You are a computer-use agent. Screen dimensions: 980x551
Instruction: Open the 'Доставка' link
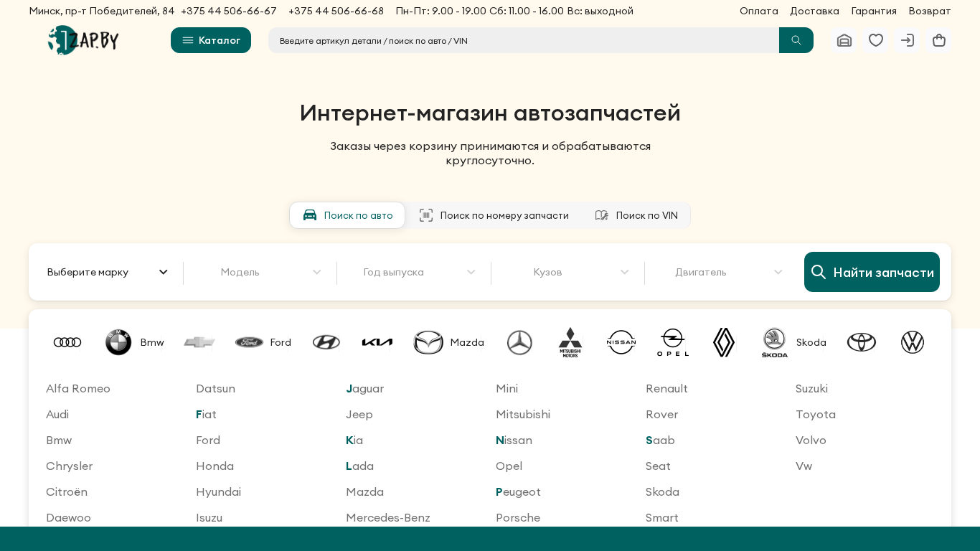tap(814, 11)
